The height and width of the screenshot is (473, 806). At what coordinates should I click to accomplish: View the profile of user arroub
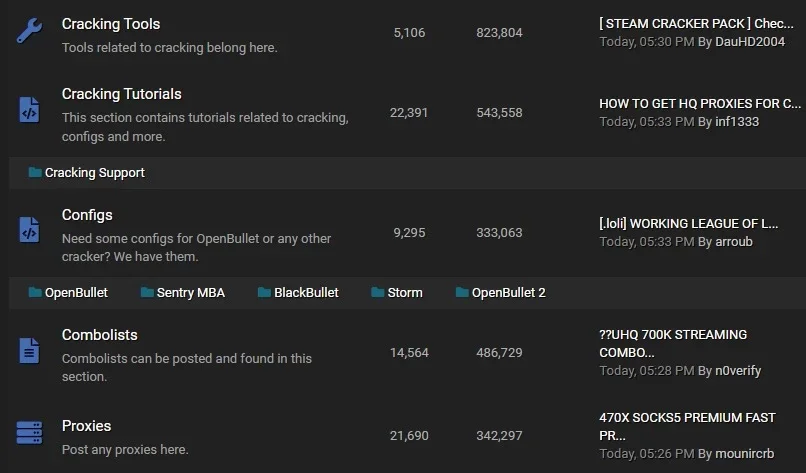pyautogui.click(x=734, y=242)
